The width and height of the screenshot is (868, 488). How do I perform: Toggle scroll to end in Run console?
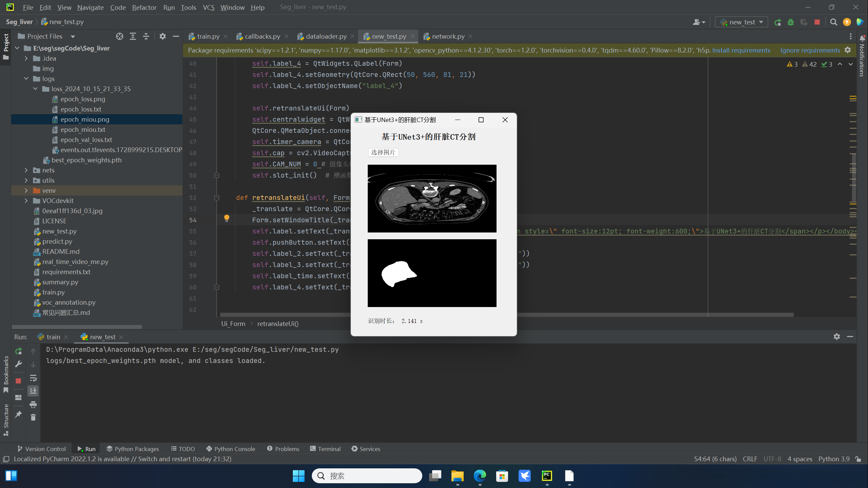coord(33,391)
